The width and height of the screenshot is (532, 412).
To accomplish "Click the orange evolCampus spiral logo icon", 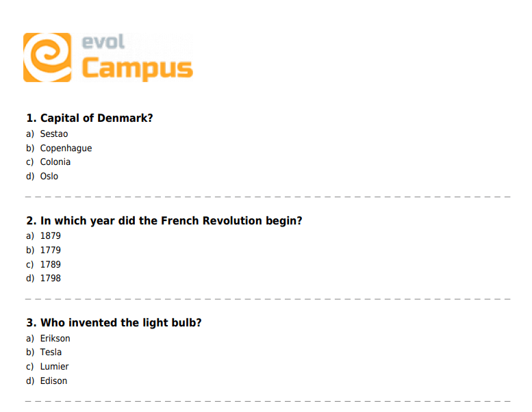I will [x=47, y=57].
